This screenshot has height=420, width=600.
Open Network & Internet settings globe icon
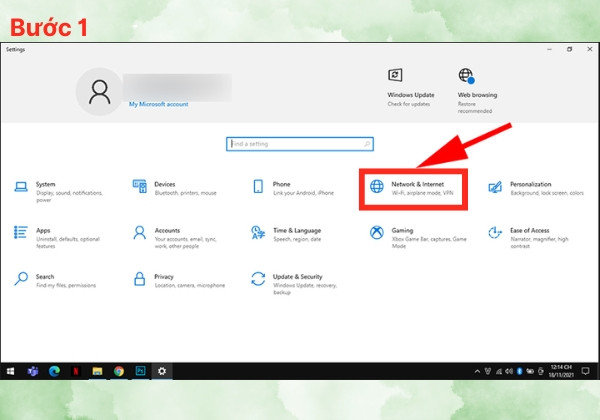(377, 186)
